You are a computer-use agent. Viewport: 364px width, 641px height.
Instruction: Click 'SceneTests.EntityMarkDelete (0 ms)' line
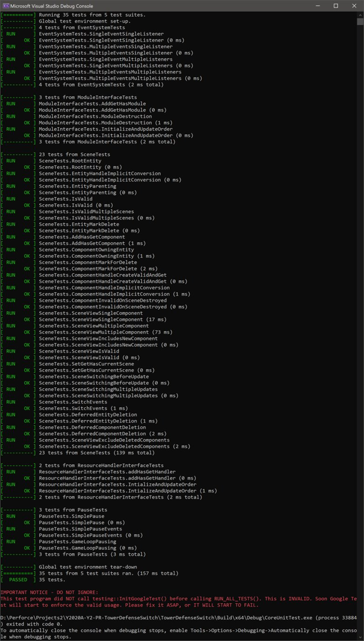coord(89,231)
